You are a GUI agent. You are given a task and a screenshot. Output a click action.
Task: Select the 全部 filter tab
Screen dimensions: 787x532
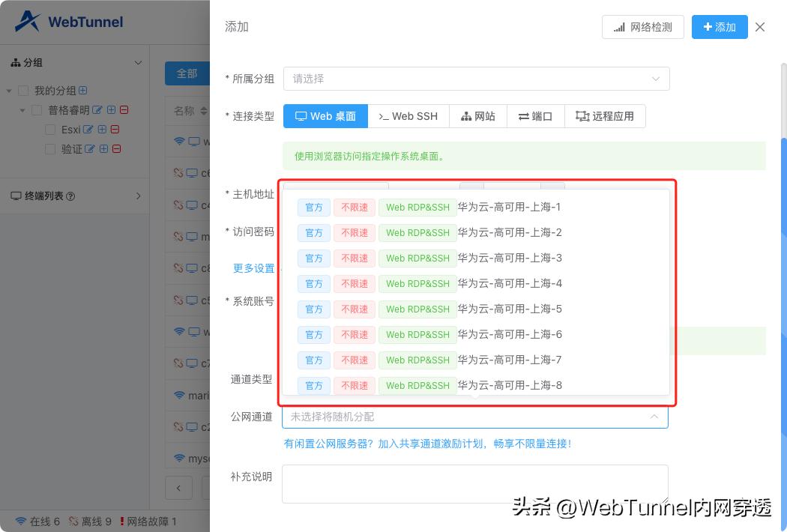187,73
